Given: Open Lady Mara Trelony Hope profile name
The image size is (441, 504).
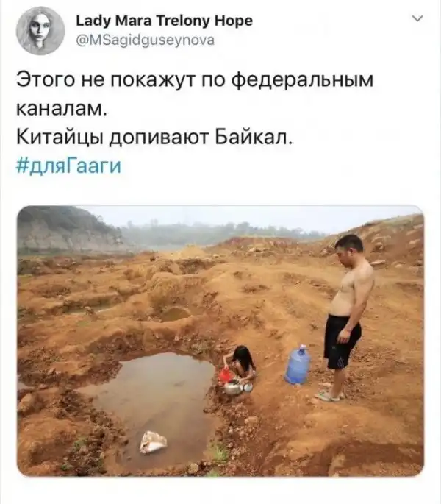Looking at the screenshot, I should (165, 21).
